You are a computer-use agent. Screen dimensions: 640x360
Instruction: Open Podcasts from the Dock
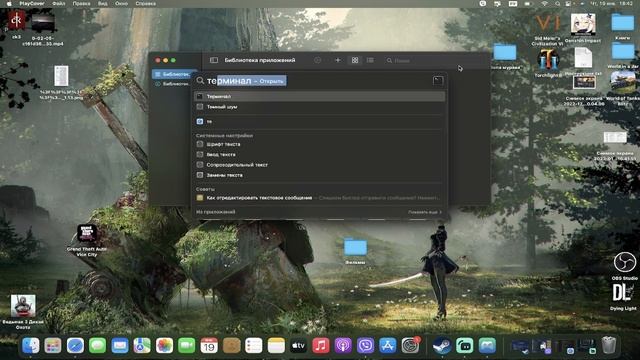click(x=343, y=346)
